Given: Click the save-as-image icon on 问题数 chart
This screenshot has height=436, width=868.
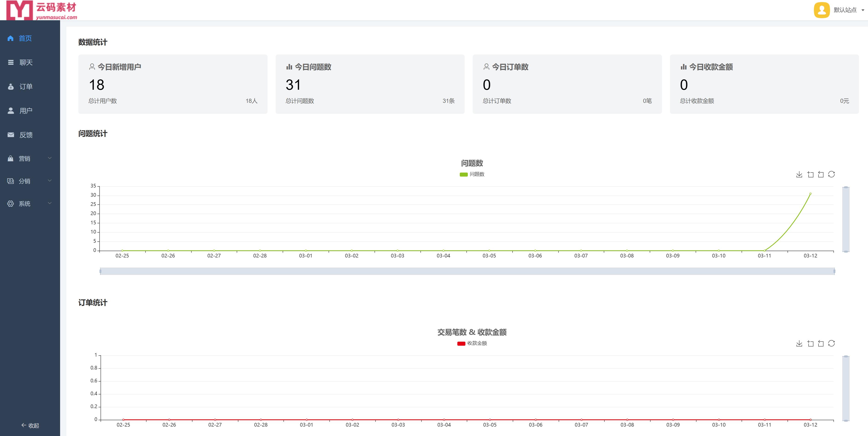Looking at the screenshot, I should [799, 174].
